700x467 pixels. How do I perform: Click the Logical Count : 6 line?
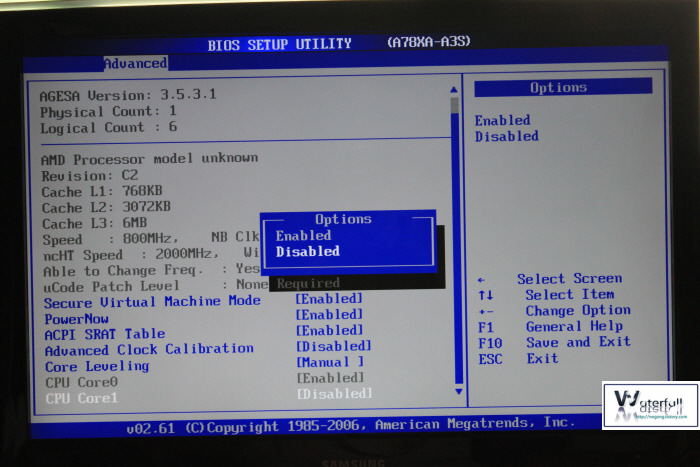pyautogui.click(x=109, y=128)
